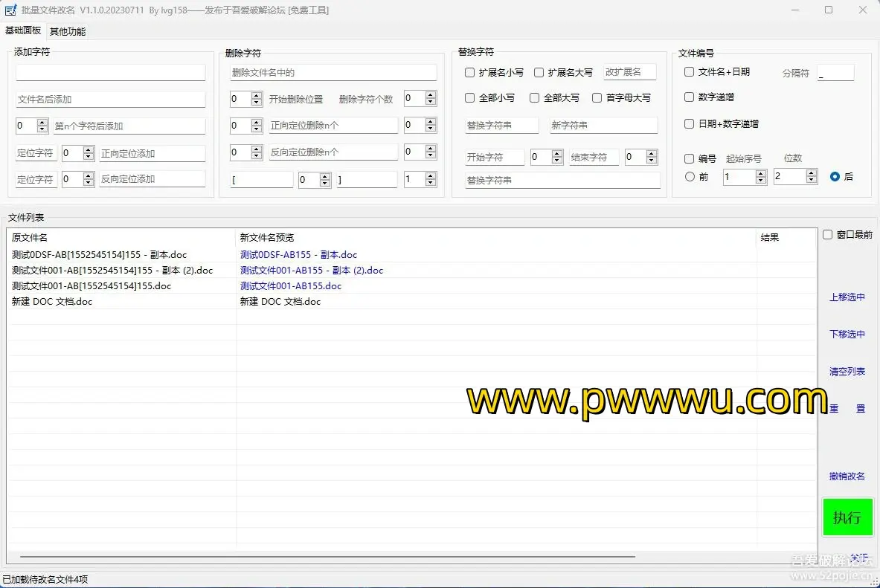Increase the 起始序号 spinner value
The width and height of the screenshot is (880, 588).
760,173
